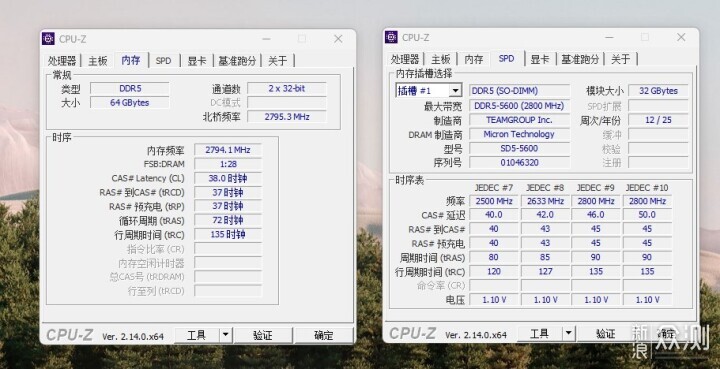Click the 32 GBytes module size field
Viewport: 720px width, 369px height.
point(658,91)
